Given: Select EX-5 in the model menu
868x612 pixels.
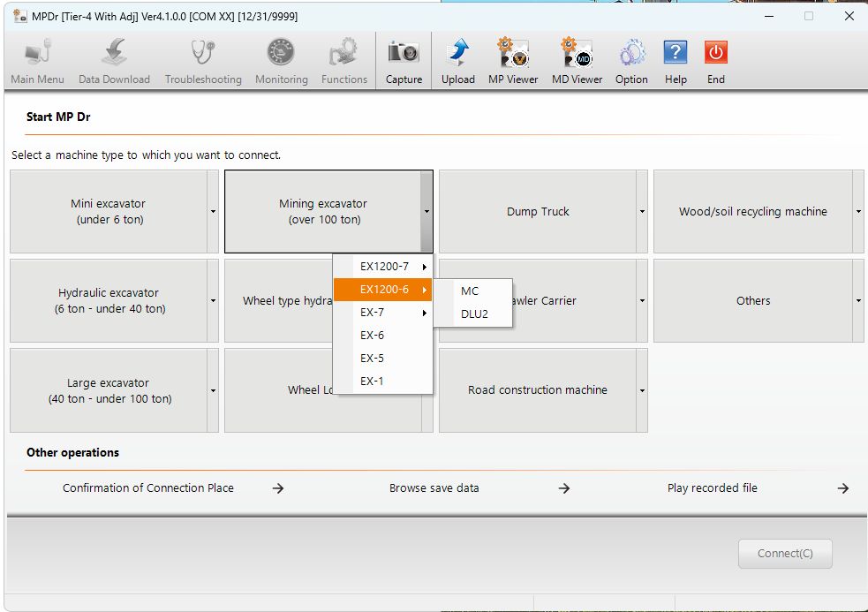Looking at the screenshot, I should click(x=382, y=359).
